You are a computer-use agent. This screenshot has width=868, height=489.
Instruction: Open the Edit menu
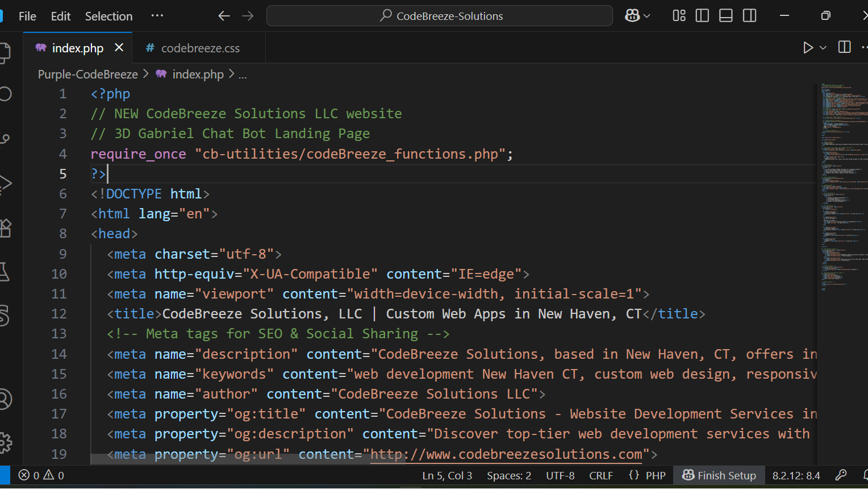[x=60, y=16]
